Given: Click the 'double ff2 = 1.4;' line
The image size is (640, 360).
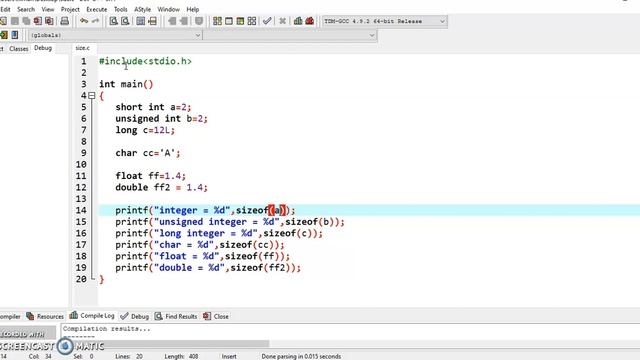Looking at the screenshot, I should [x=161, y=187].
